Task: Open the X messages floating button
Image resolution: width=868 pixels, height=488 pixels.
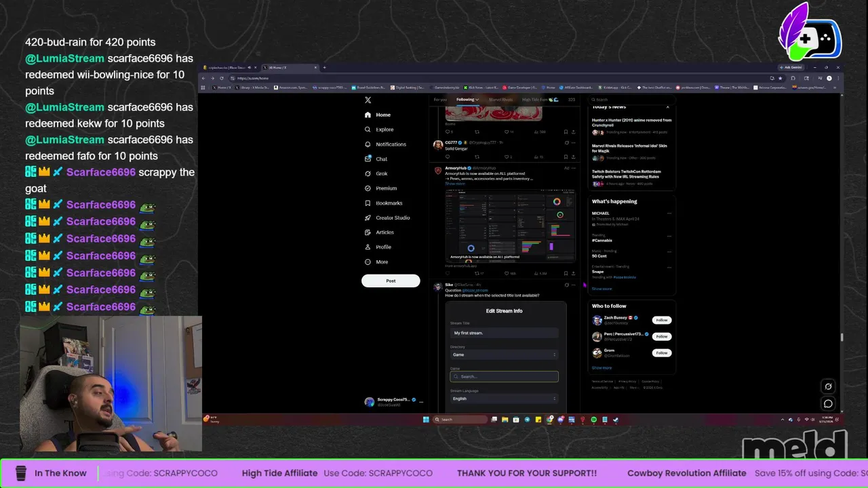Action: pyautogui.click(x=828, y=403)
